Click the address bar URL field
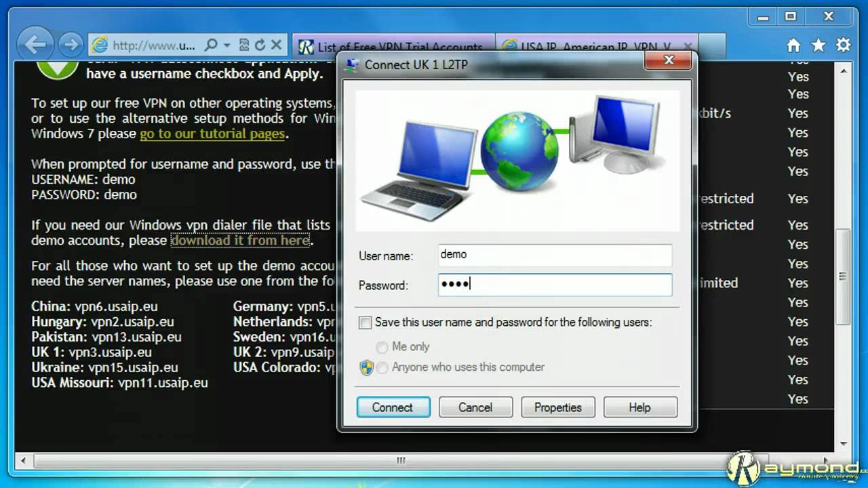Screen dimensions: 868x488 (x=153, y=45)
